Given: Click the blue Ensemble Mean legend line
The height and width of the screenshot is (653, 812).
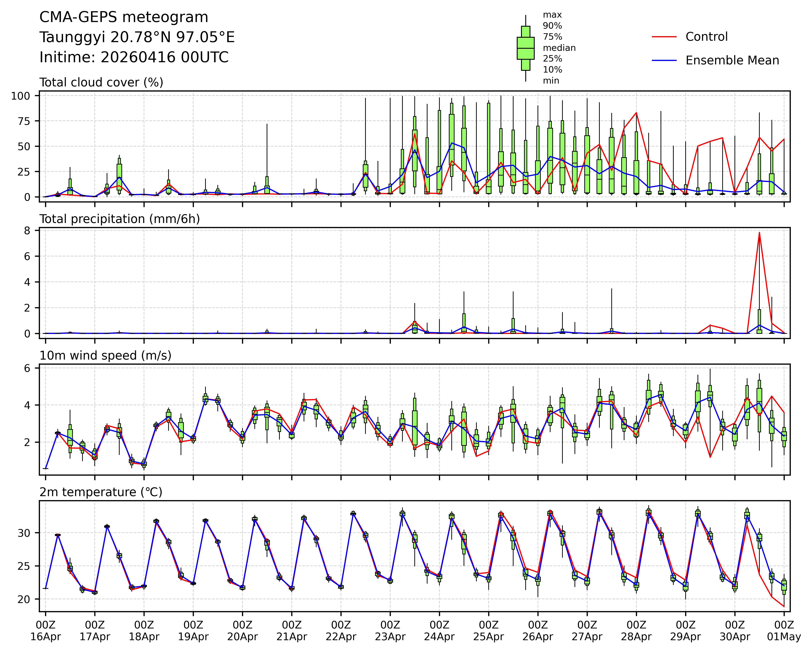Looking at the screenshot, I should (x=664, y=60).
